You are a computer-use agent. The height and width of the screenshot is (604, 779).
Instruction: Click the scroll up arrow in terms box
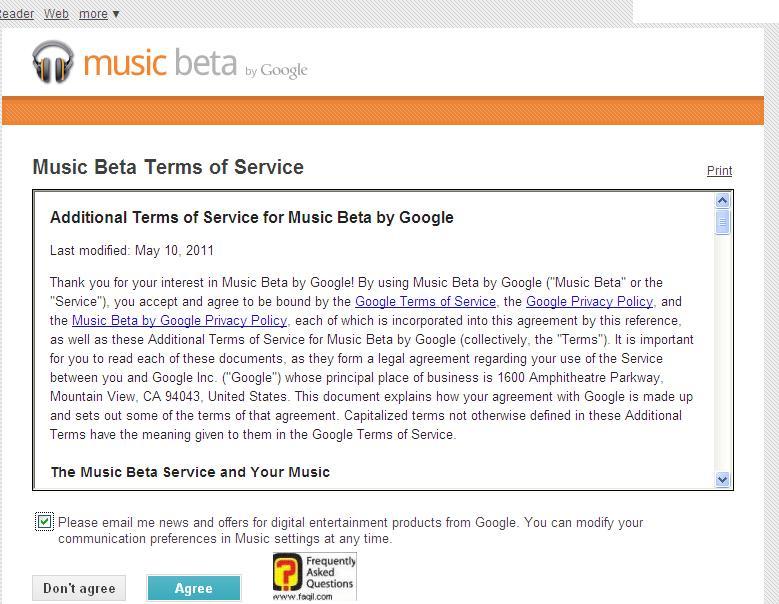coord(723,201)
